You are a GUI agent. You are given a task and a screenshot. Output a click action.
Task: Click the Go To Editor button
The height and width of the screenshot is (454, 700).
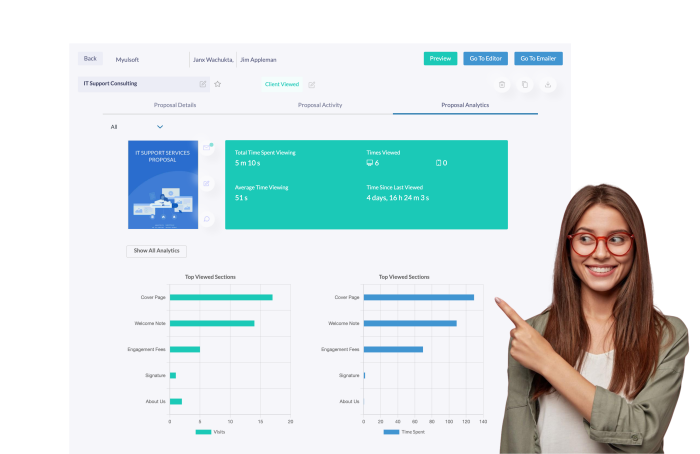pos(486,59)
